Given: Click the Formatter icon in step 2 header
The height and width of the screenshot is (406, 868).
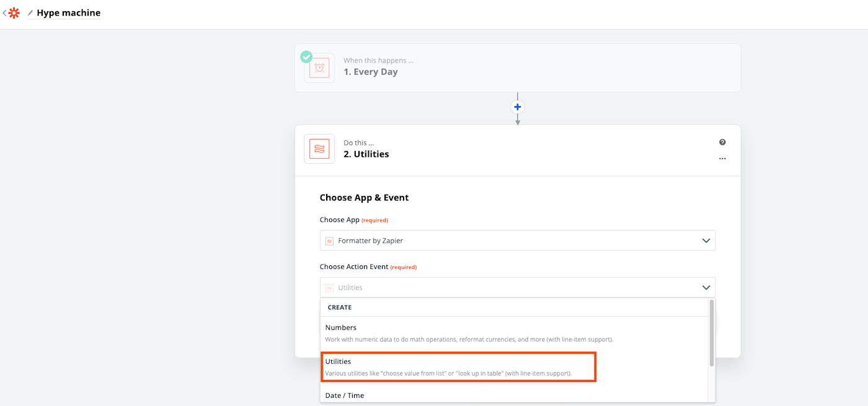Looking at the screenshot, I should pyautogui.click(x=319, y=149).
